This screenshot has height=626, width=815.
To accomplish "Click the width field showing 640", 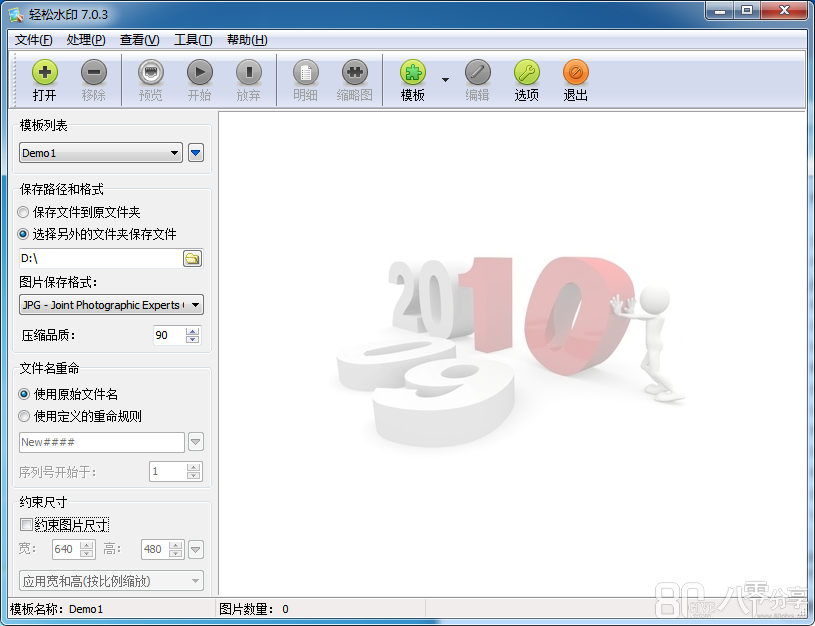I will point(67,549).
